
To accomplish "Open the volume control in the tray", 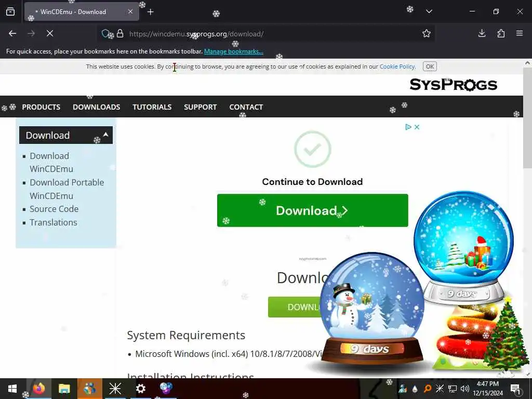I will (x=465, y=389).
